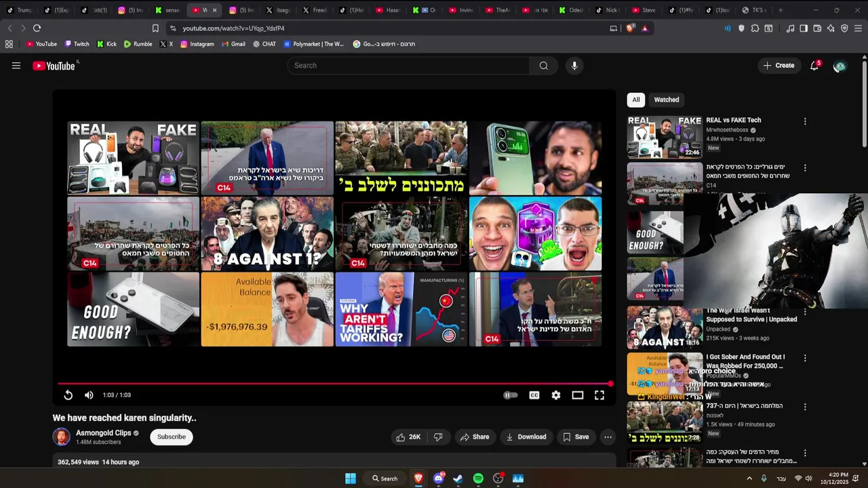The image size is (868, 488).
Task: Open the Create menu
Action: click(x=778, y=66)
